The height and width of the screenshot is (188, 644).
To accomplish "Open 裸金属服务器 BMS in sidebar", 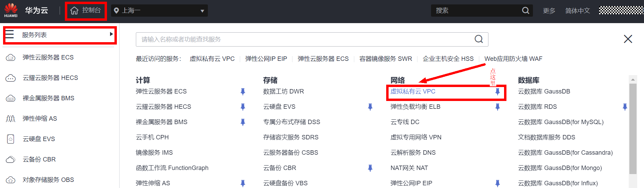I will click(x=48, y=98).
